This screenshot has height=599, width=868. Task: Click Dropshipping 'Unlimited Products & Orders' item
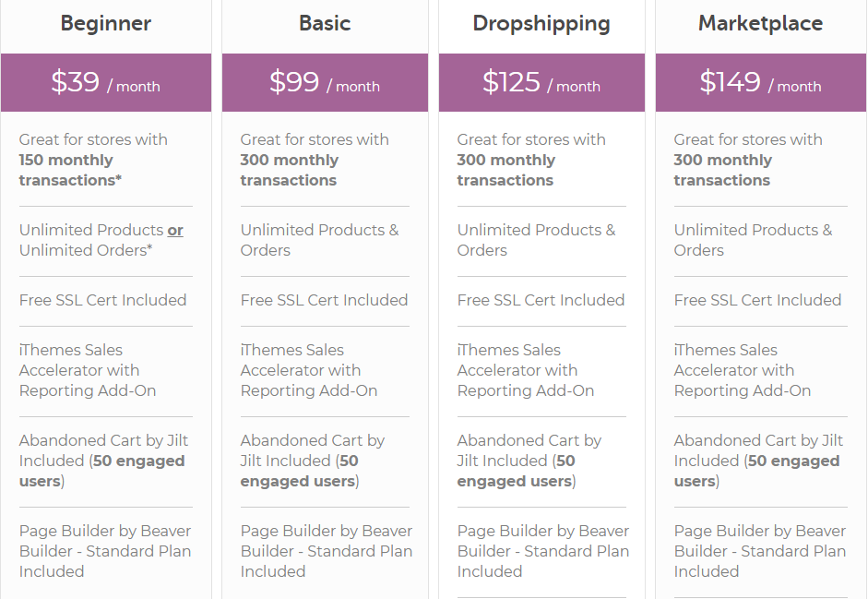(537, 240)
